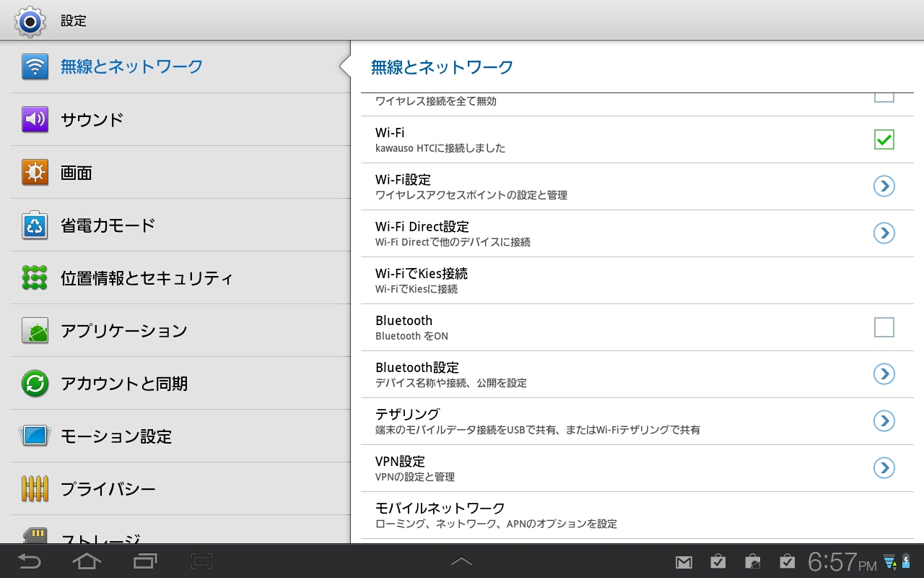Open 位置情報とセキュリティ green dots icon
The width and height of the screenshot is (924, 578).
tap(35, 278)
